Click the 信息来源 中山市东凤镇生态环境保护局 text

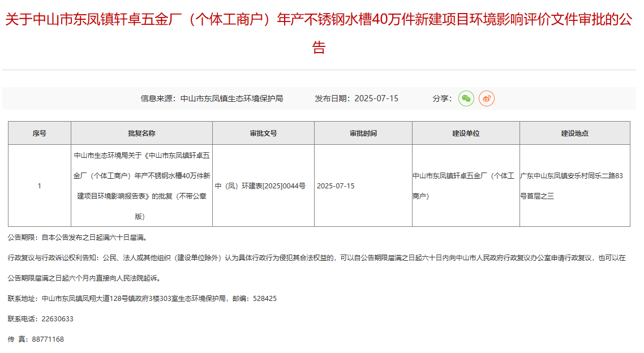point(212,98)
